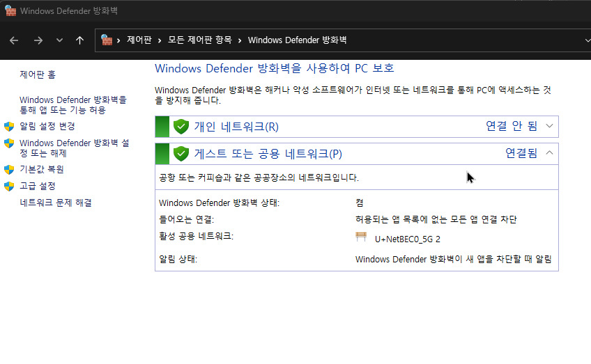Open 제어판 홈 link
This screenshot has width=591, height=364.
[x=38, y=74]
